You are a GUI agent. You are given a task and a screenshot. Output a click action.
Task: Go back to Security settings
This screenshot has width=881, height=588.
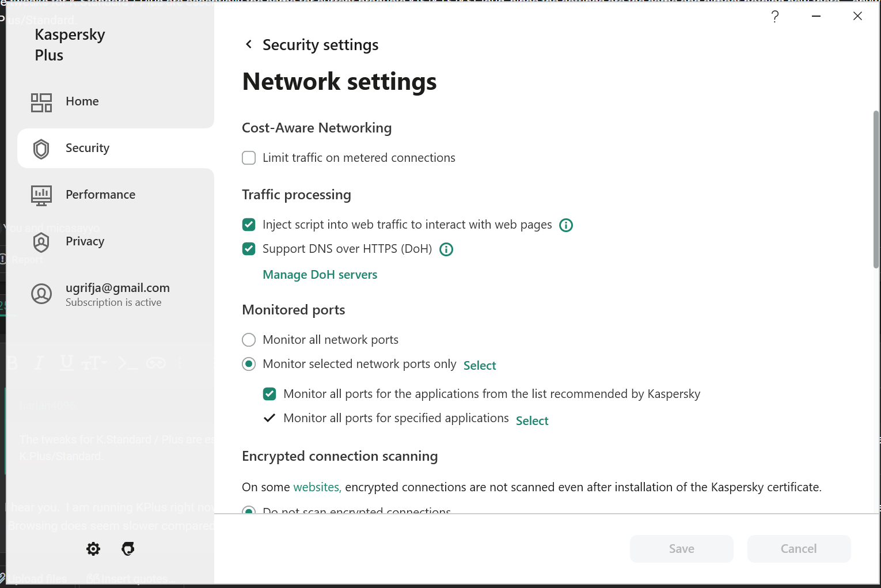(249, 44)
